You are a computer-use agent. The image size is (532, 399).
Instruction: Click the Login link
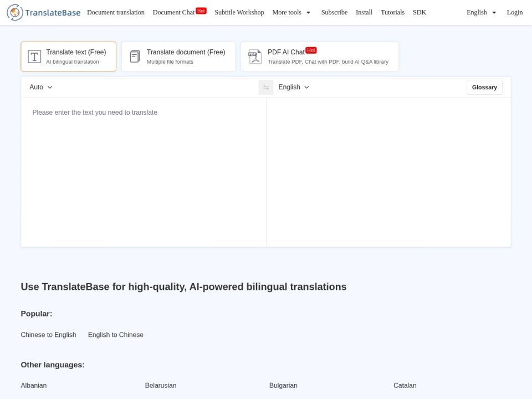515,13
